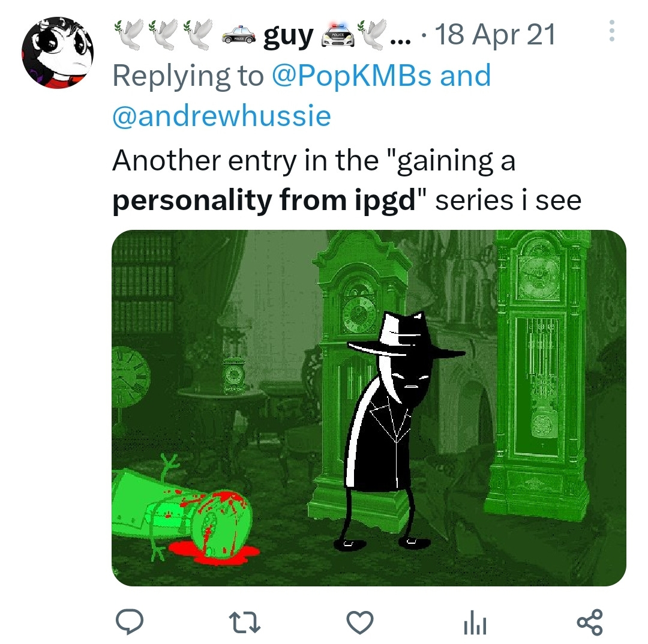Click the "Replying to" label
This screenshot has width=648, height=644.
188,76
